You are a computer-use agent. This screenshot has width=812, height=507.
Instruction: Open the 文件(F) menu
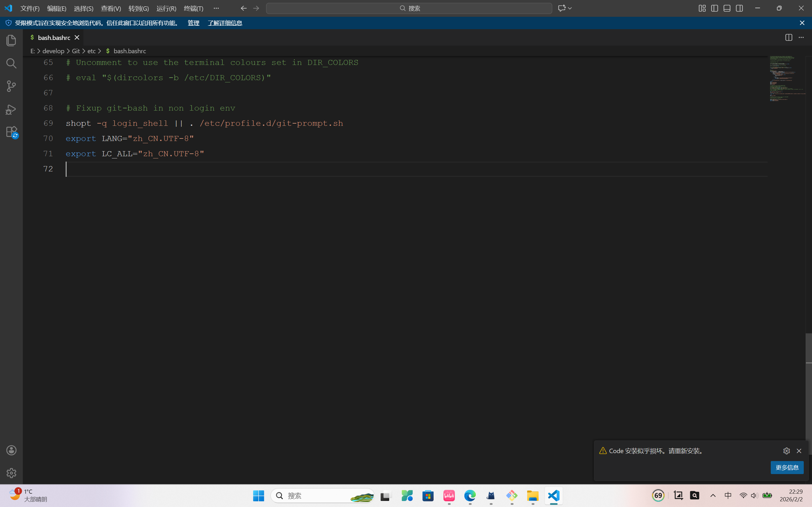30,8
